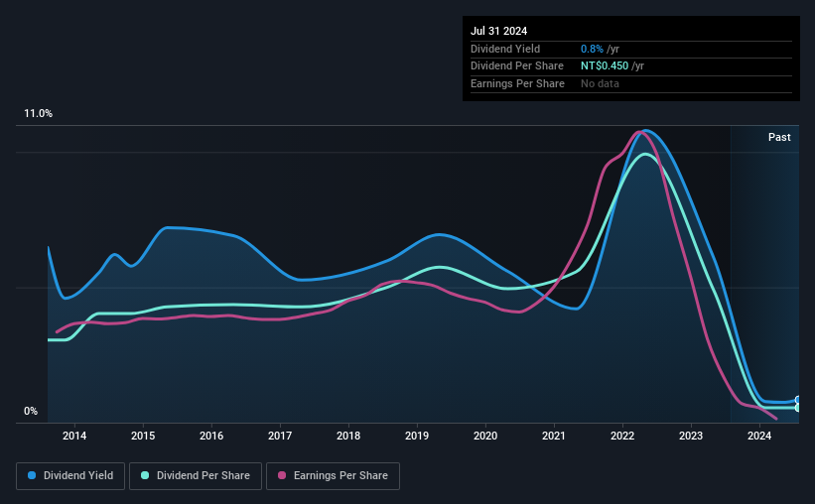Image resolution: width=815 pixels, height=504 pixels.
Task: Click the 0.8% dividend yield value
Action: [592, 49]
